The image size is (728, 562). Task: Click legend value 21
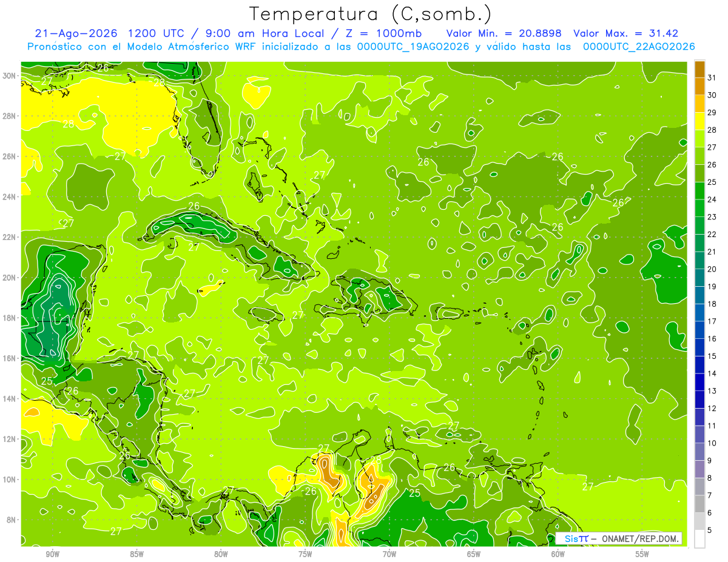pyautogui.click(x=712, y=252)
